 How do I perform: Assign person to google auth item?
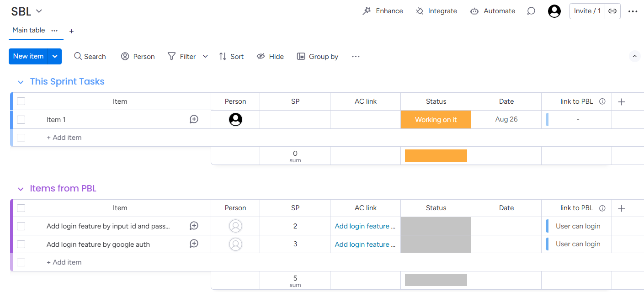tap(235, 244)
